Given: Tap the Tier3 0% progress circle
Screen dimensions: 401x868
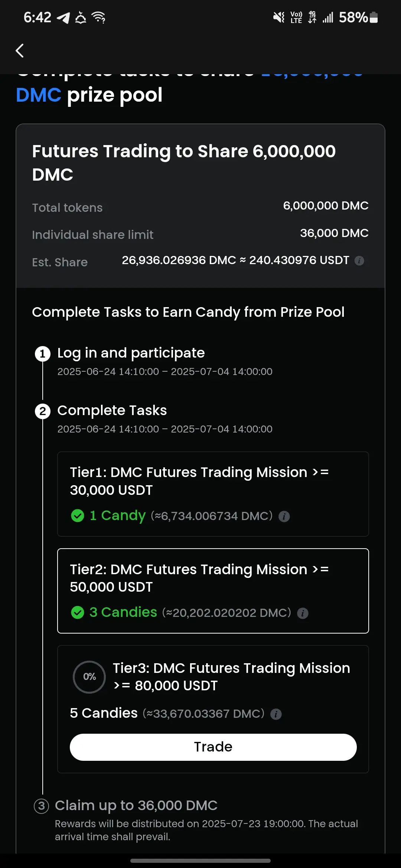Looking at the screenshot, I should tap(89, 677).
